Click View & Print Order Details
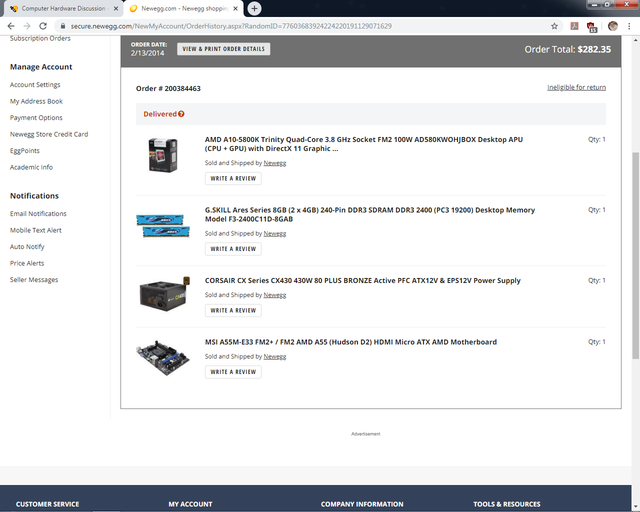The height and width of the screenshot is (512, 640). (224, 49)
